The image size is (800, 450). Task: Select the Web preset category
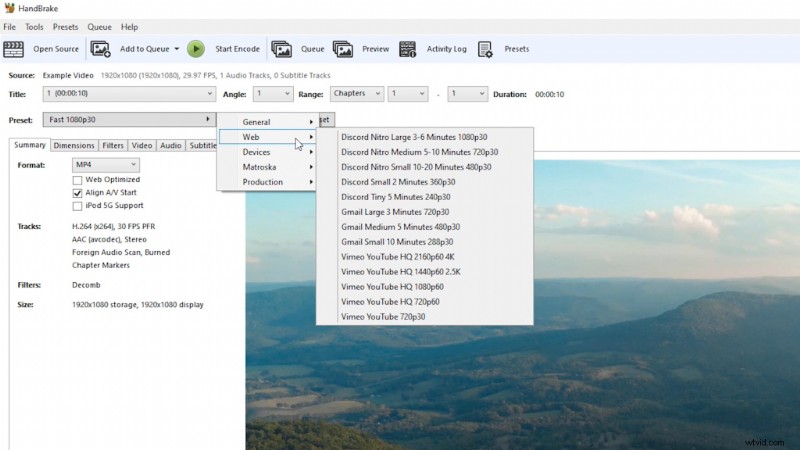(x=267, y=137)
